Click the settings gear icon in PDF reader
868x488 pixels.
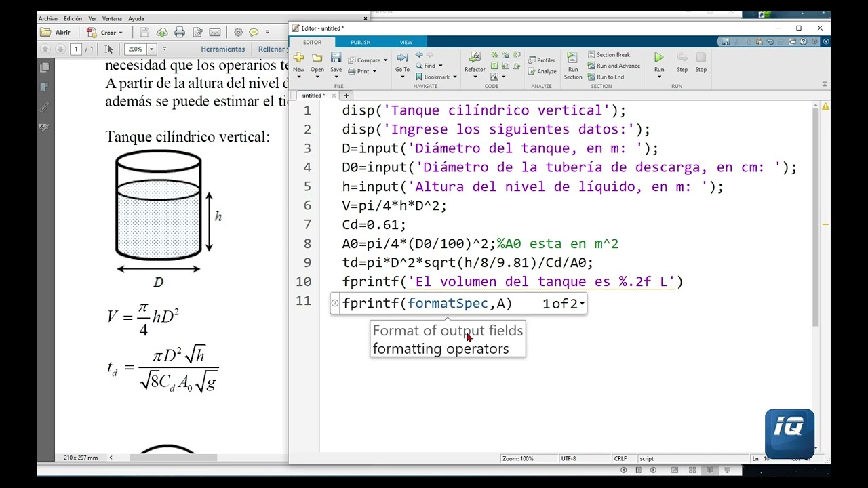pyautogui.click(x=238, y=33)
